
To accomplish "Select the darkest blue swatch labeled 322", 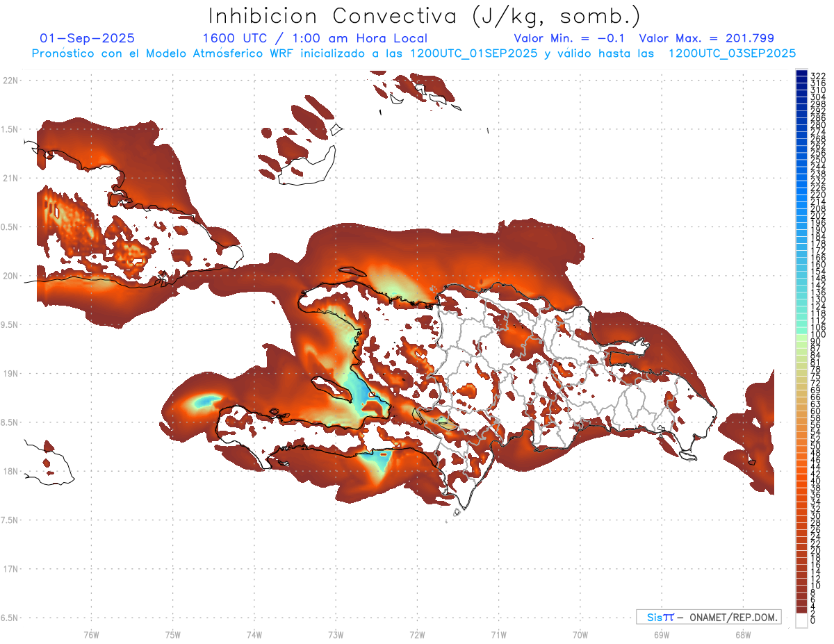I will pos(801,74).
